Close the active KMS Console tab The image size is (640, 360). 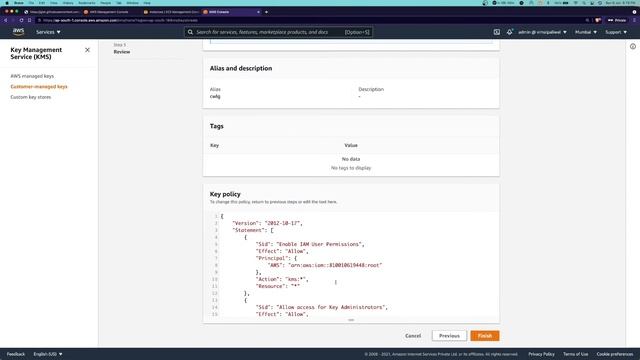click(258, 12)
